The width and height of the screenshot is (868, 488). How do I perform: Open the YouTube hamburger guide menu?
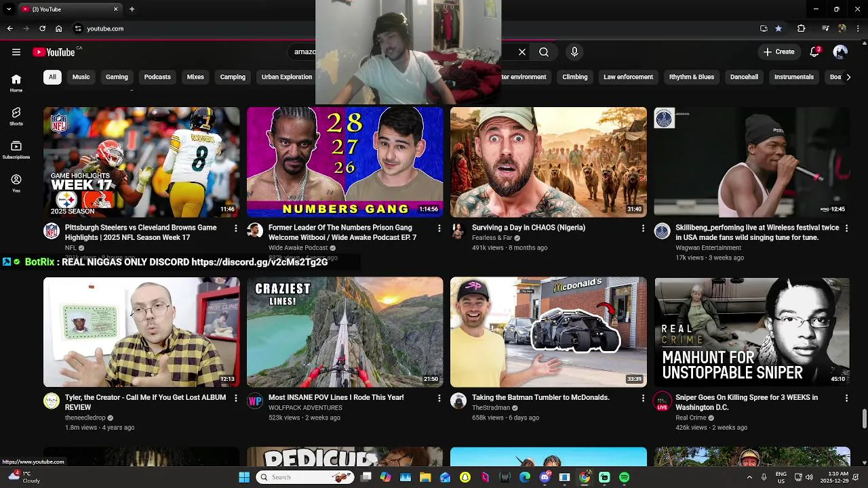click(16, 52)
